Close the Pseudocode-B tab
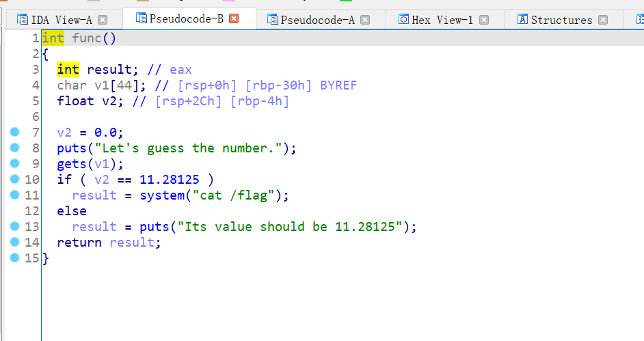 (234, 18)
